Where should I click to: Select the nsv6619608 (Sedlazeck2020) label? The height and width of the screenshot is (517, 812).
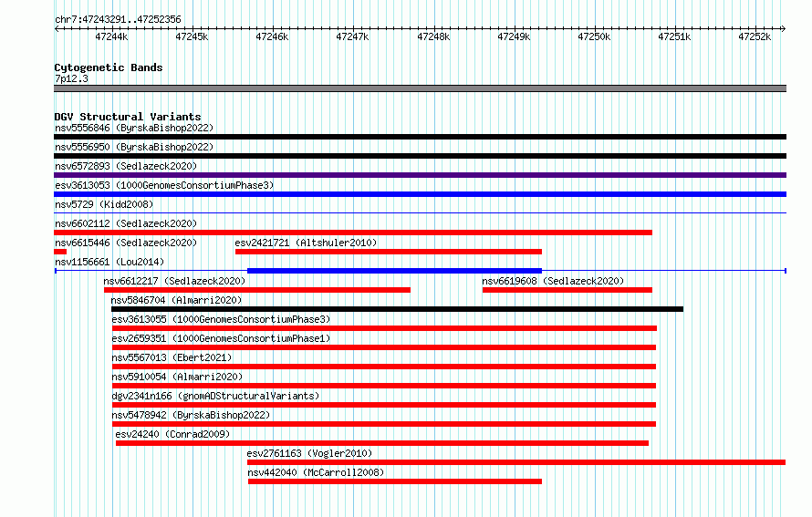point(553,281)
